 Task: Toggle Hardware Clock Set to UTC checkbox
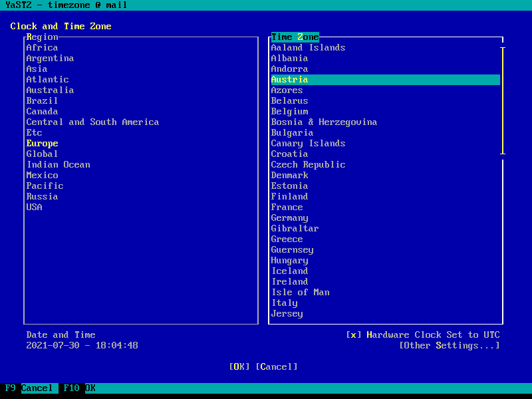[x=423, y=335]
